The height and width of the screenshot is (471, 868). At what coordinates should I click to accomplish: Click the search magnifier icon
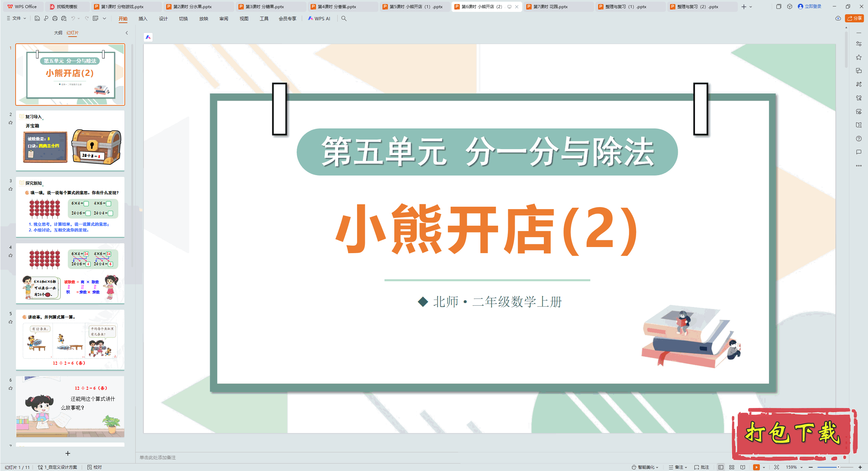[344, 19]
